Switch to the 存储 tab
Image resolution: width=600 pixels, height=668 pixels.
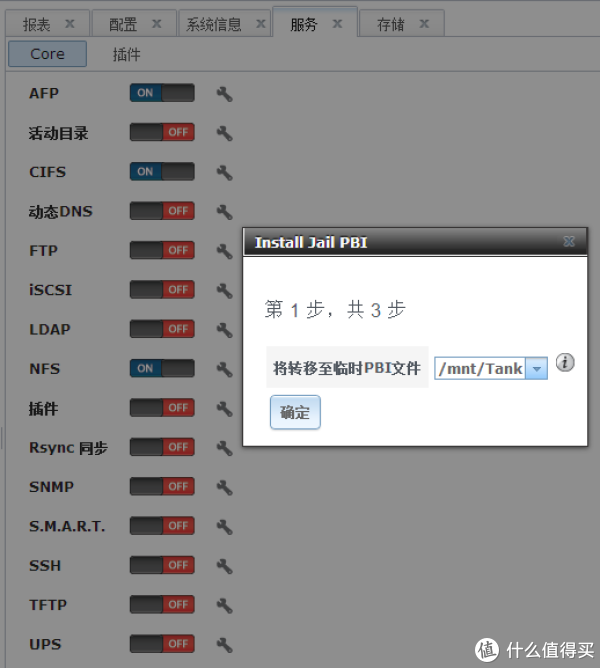391,24
